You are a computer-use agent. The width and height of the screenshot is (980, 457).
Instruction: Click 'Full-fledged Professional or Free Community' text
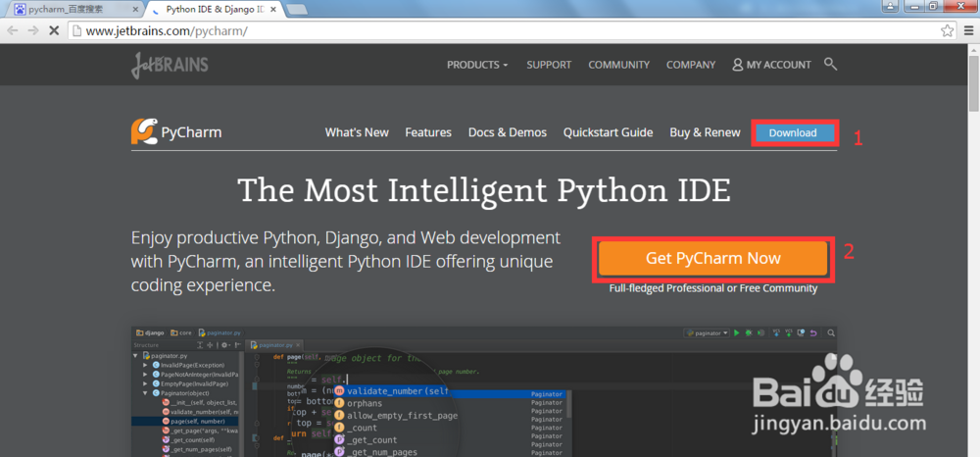[x=713, y=288]
